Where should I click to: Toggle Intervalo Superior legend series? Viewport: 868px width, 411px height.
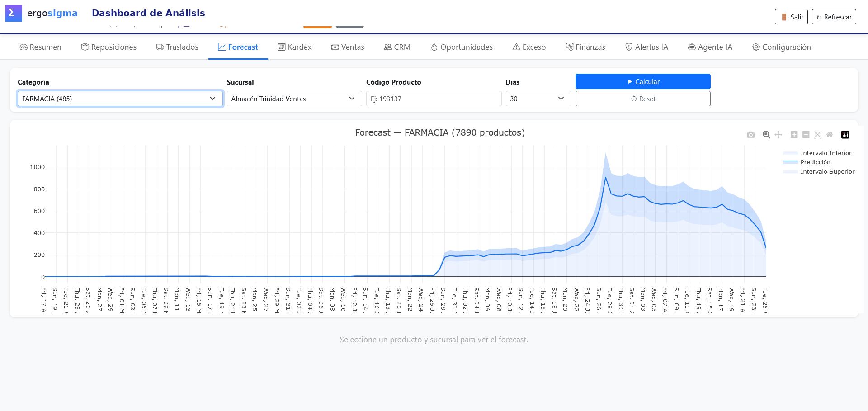pos(819,171)
